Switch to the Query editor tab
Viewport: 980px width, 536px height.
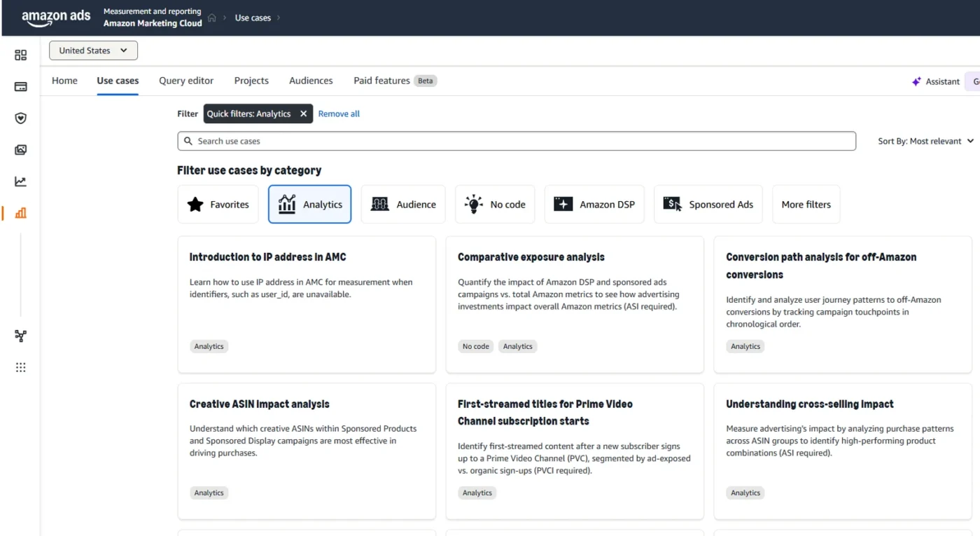coord(186,81)
